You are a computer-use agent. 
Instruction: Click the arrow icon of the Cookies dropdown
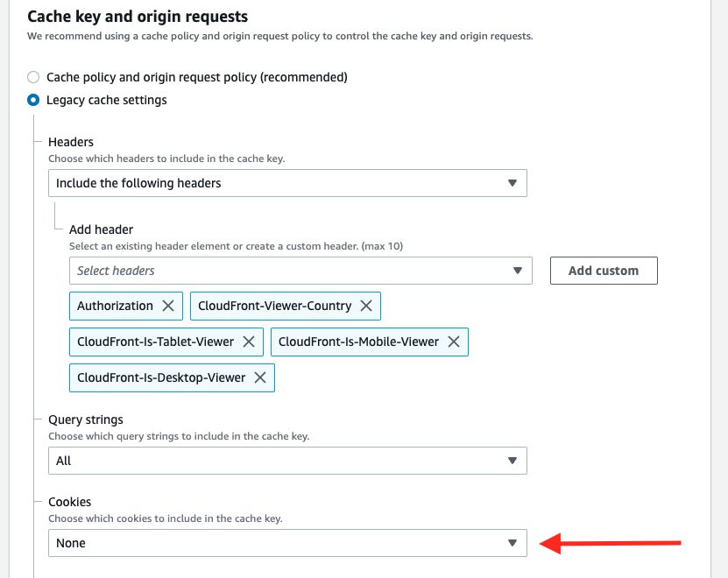pos(512,543)
